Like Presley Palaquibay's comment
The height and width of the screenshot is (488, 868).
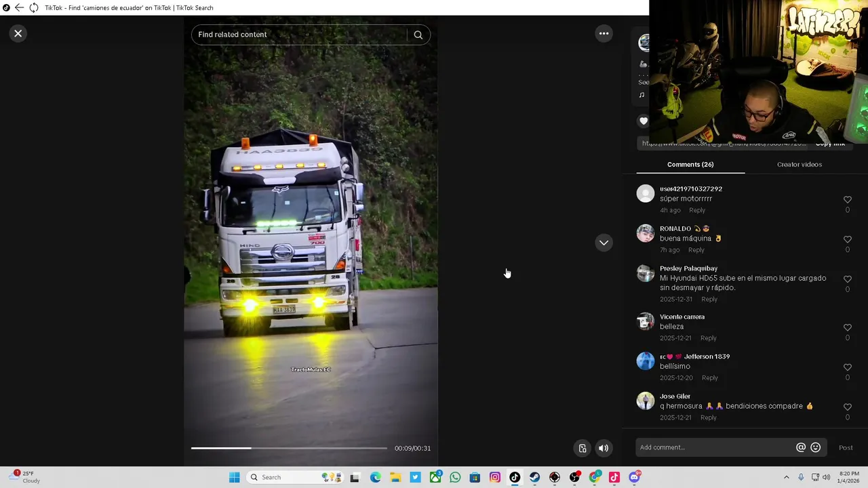coord(847,279)
